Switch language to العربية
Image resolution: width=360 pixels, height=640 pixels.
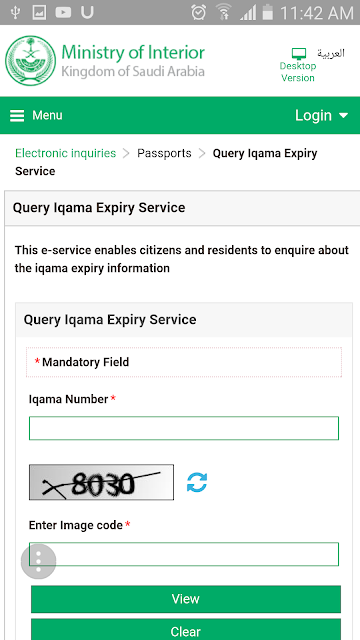click(331, 53)
